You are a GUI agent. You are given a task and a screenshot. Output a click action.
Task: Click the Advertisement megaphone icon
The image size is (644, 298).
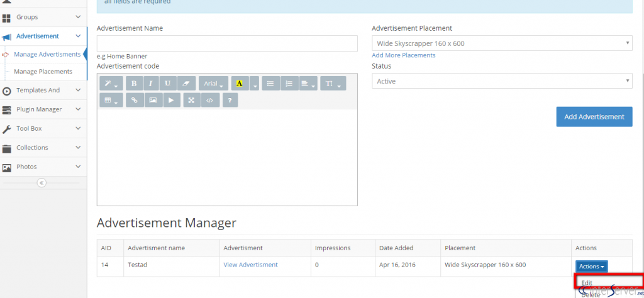[6, 37]
